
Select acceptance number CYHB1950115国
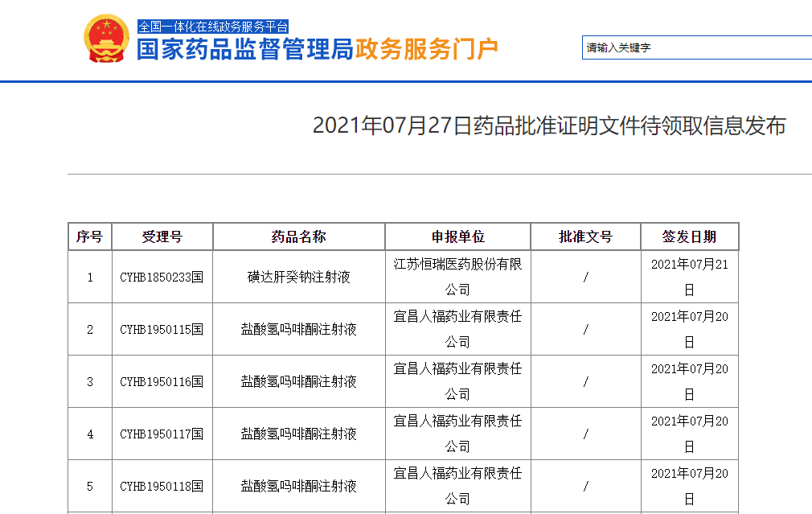click(162, 330)
